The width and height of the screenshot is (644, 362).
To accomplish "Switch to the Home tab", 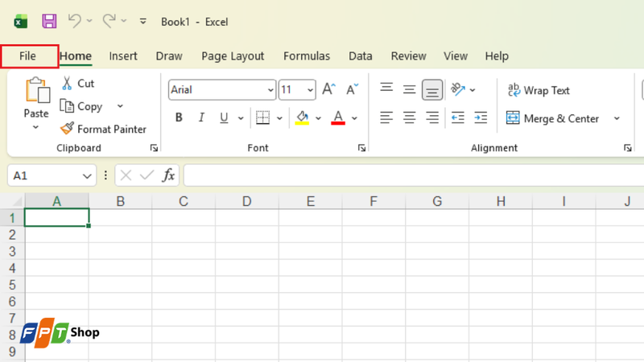I will point(76,56).
